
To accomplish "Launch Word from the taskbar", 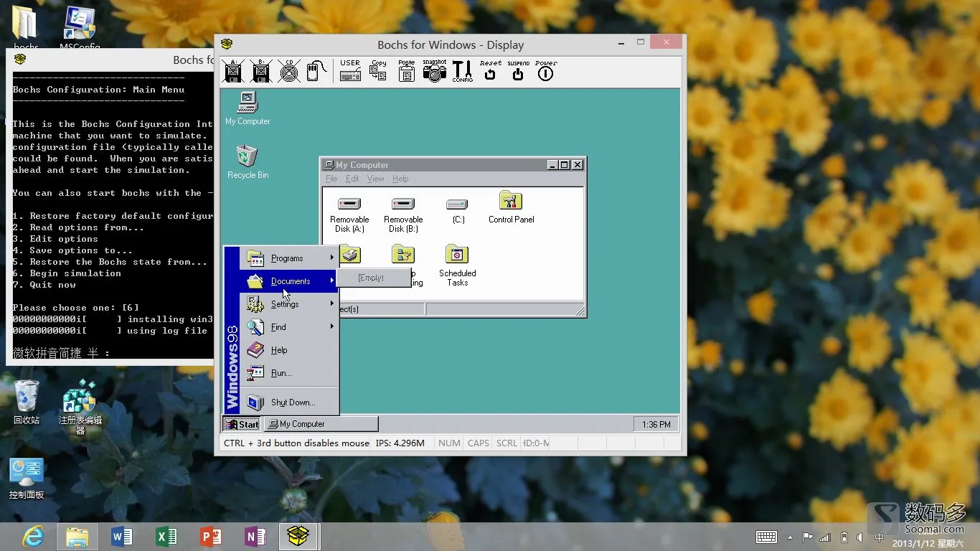I will point(122,537).
